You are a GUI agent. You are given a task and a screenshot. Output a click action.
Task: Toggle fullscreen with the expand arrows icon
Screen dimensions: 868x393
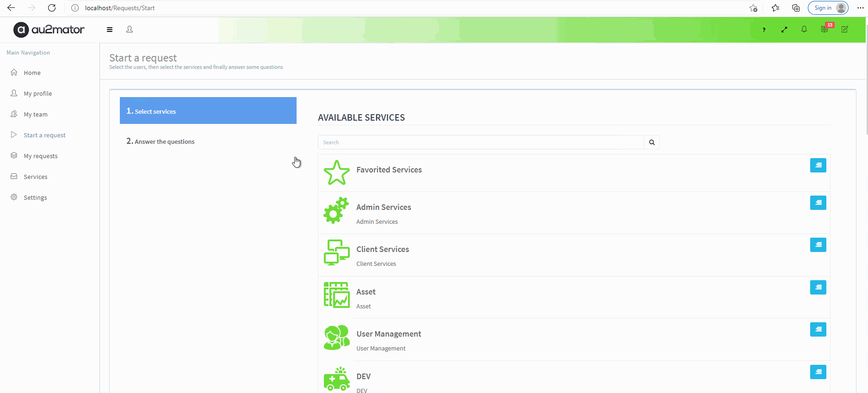(784, 30)
